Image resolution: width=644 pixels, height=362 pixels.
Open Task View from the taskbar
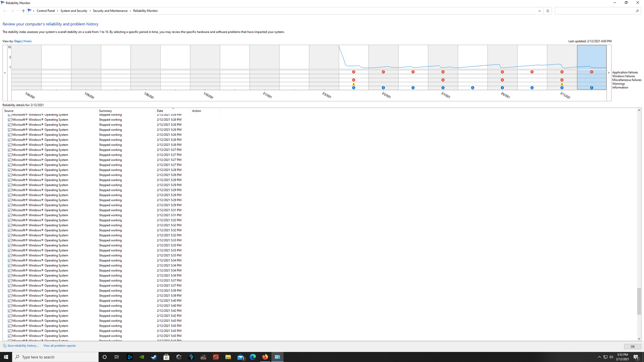117,357
